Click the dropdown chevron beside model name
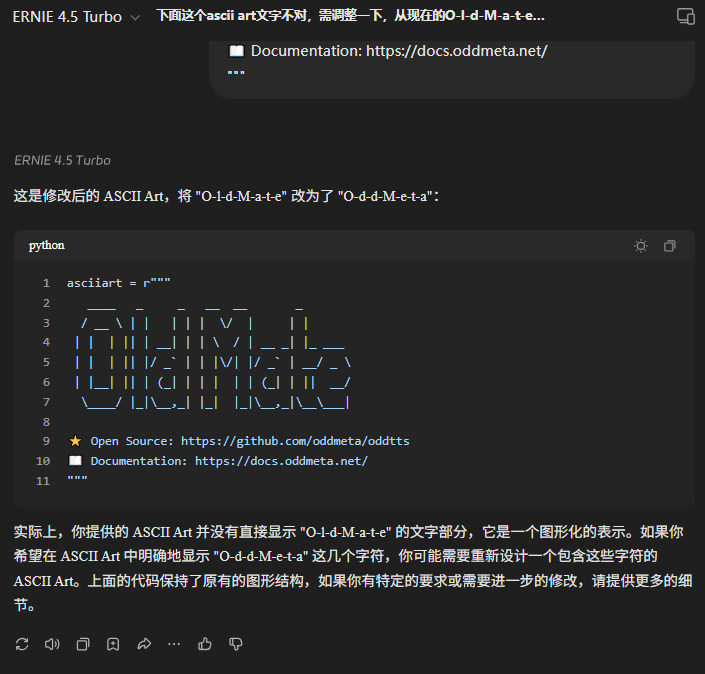 coord(135,18)
